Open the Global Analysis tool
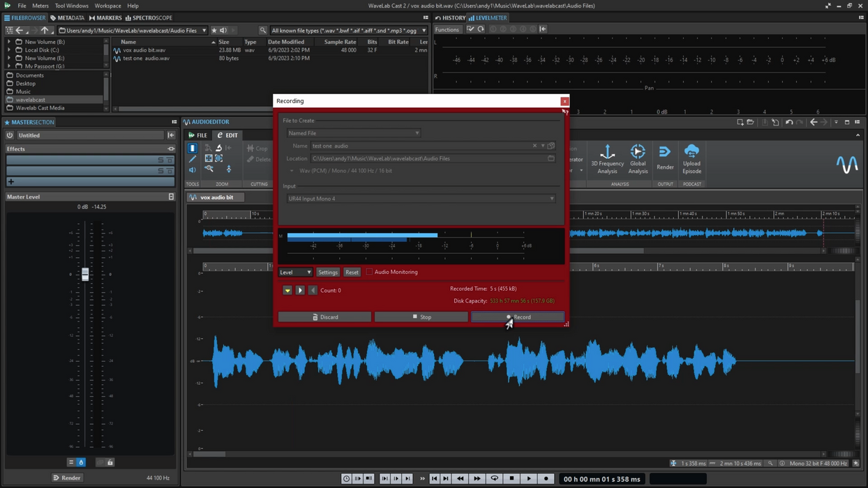Screen dimensions: 868x488 point(638,152)
